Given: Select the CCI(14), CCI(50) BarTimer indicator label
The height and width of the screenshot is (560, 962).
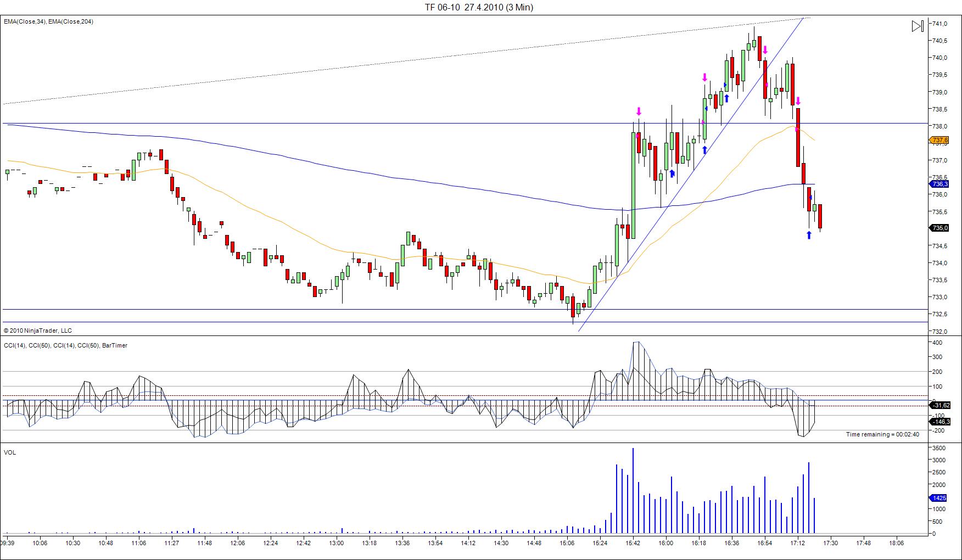Looking at the screenshot, I should 66,345.
